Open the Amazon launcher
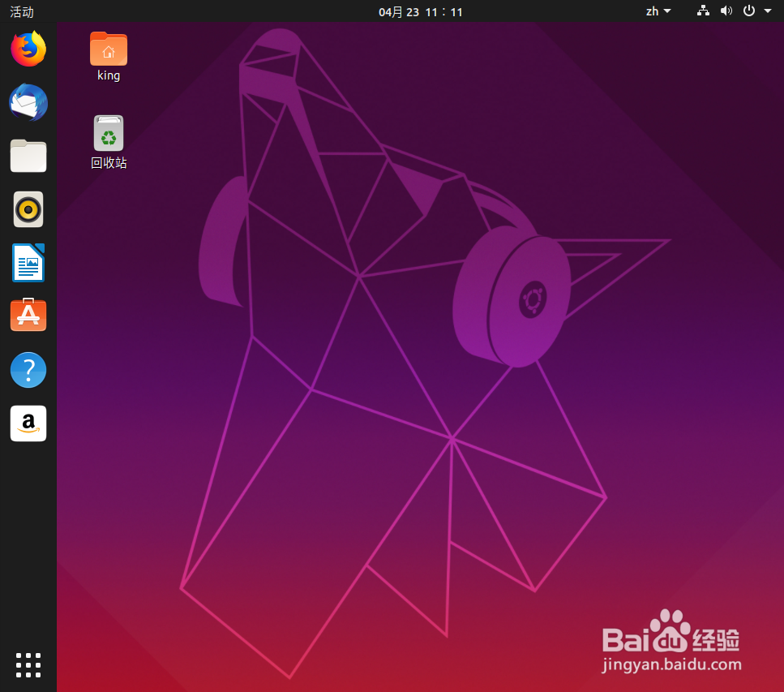Screen dimensions: 784x692 click(28, 423)
